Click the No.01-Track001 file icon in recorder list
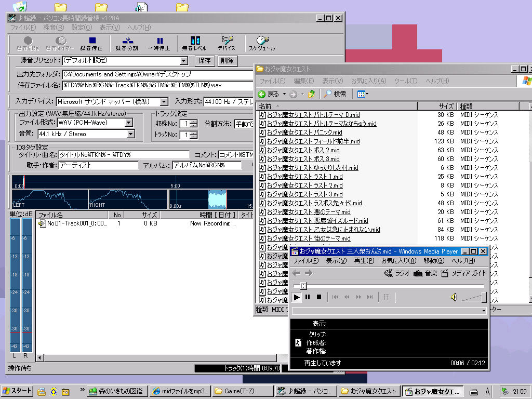Viewport: 532px width, 399px height. pyautogui.click(x=42, y=223)
